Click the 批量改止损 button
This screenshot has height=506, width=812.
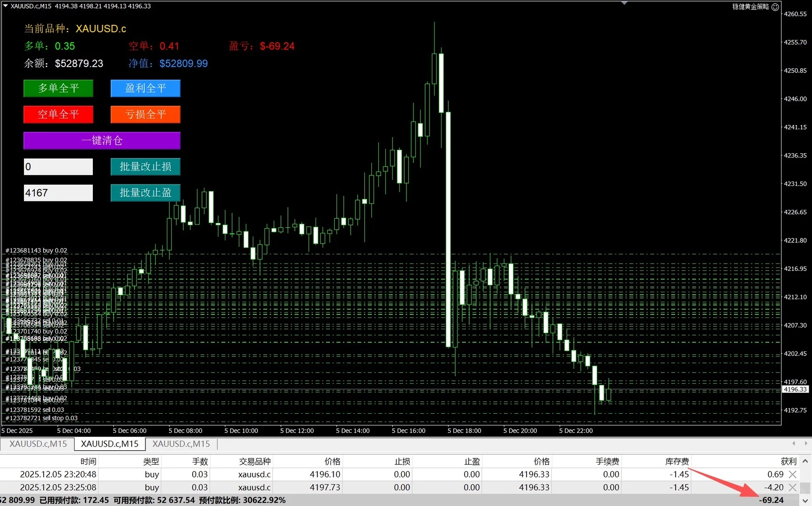[145, 167]
